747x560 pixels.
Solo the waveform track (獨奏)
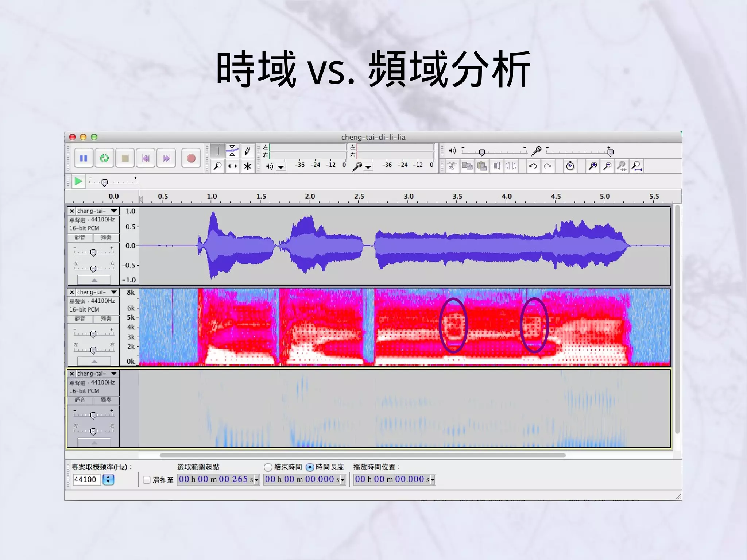click(106, 237)
